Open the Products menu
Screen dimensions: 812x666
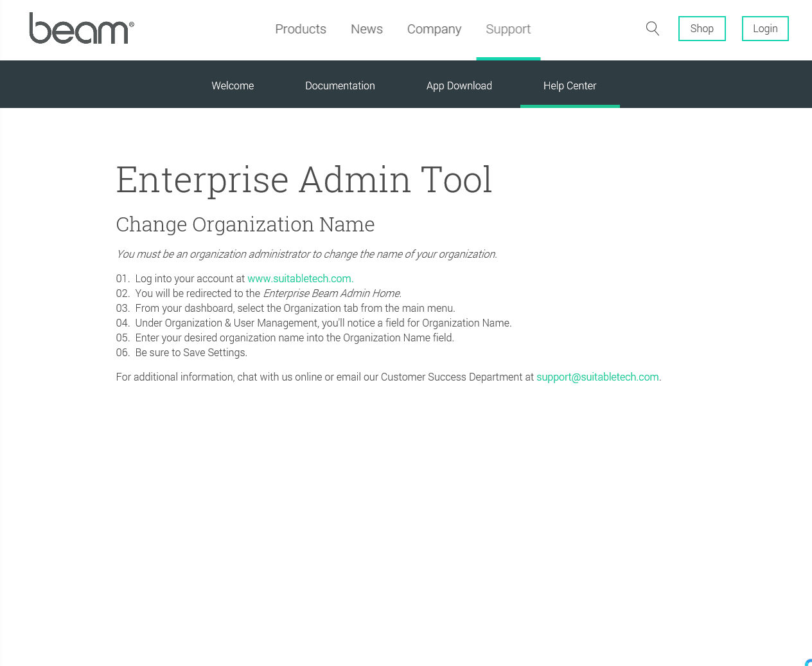[301, 29]
